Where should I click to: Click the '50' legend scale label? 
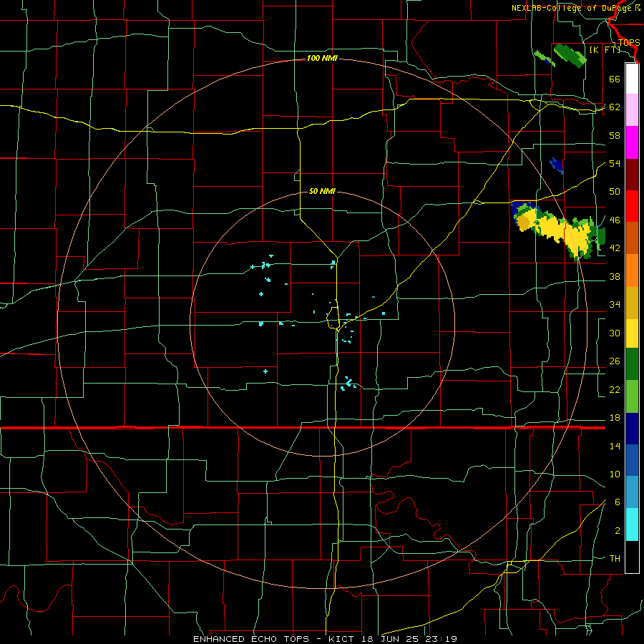coord(615,192)
